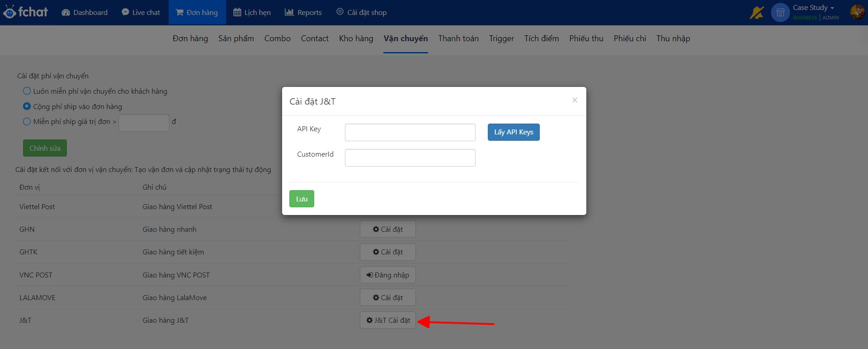
Task: Close the Cài đặt J&T dialog
Action: [575, 100]
